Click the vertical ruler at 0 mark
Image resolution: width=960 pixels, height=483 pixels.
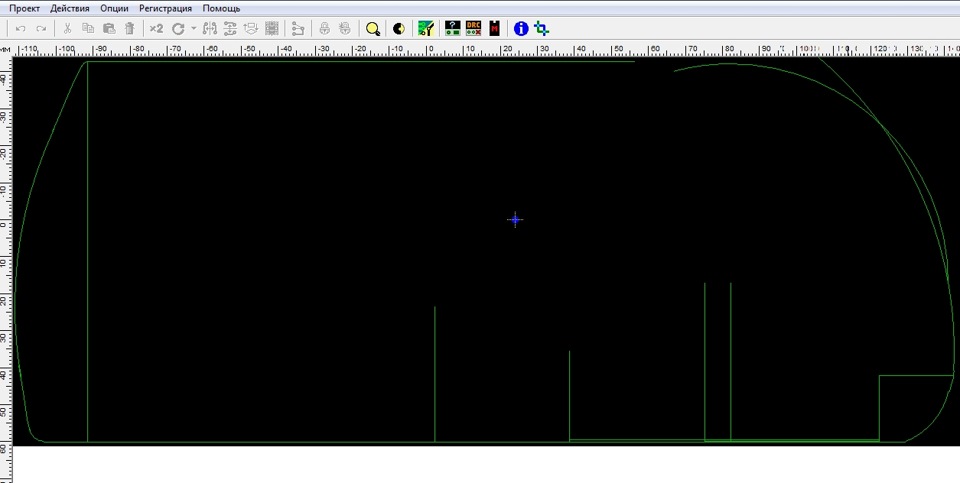(5, 224)
